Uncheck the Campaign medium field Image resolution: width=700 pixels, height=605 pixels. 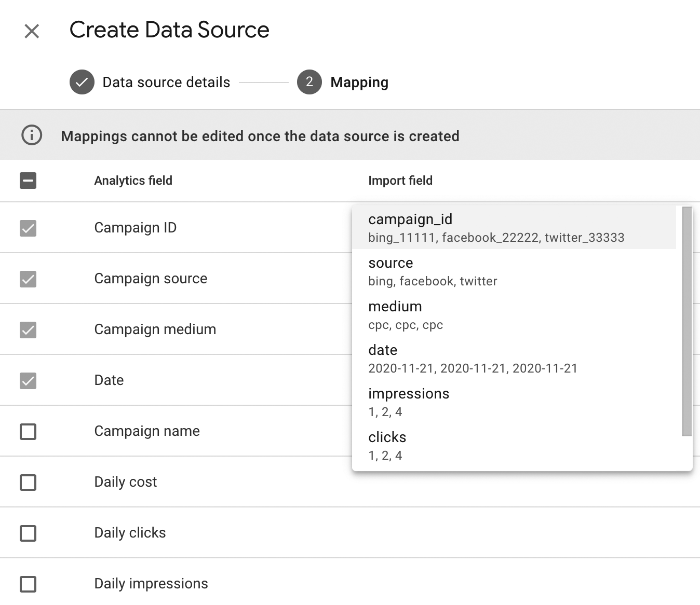coord(28,329)
